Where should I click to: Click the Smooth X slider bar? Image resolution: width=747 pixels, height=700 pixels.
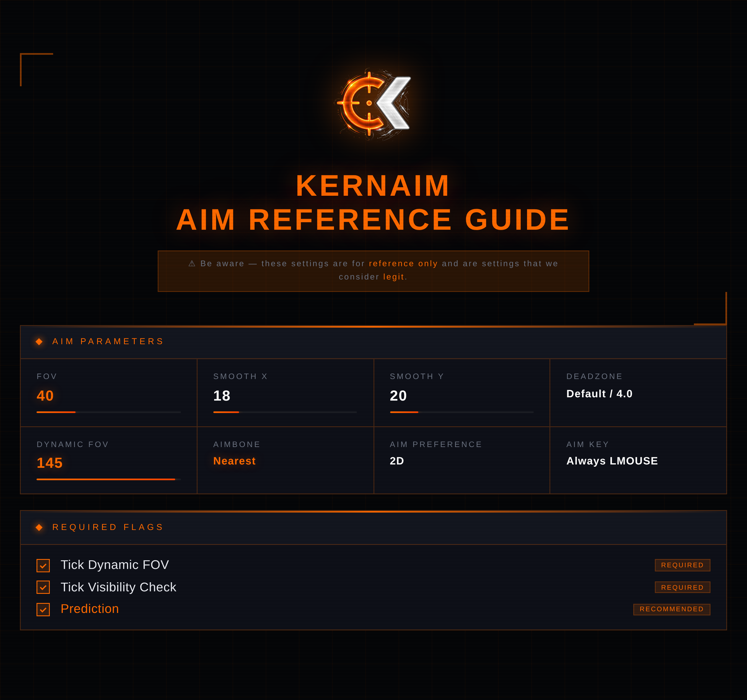click(285, 412)
